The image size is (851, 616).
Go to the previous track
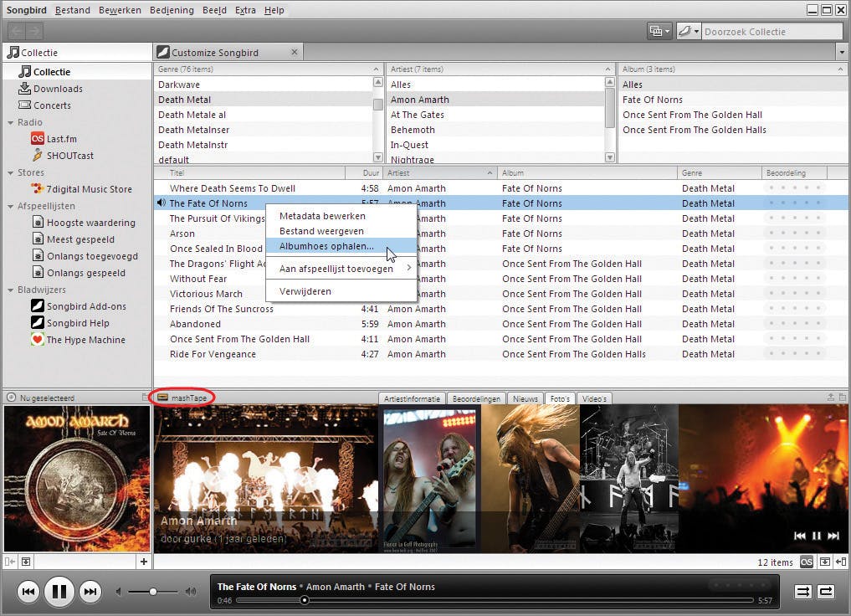coord(28,592)
